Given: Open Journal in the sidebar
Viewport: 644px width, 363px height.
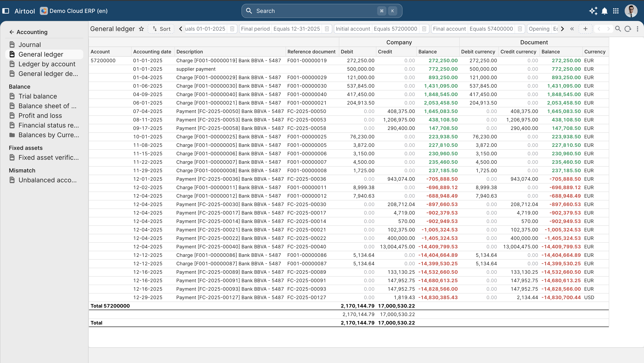Looking at the screenshot, I should (44, 45).
